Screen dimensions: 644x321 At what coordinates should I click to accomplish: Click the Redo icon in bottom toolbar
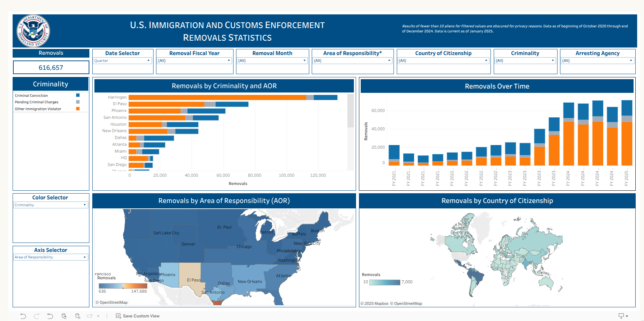click(x=36, y=316)
